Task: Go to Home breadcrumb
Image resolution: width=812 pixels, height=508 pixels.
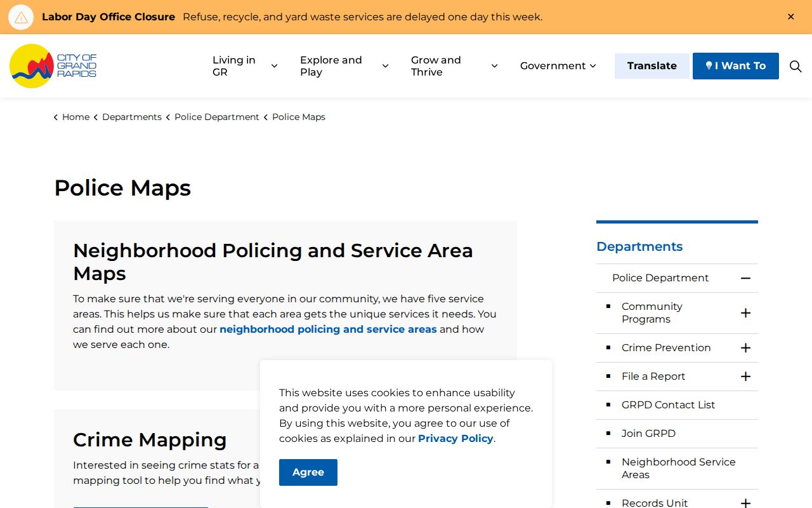Action: click(x=75, y=117)
